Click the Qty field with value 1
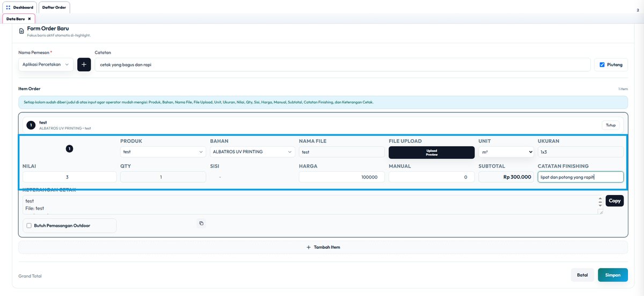644x296 pixels. click(x=163, y=177)
